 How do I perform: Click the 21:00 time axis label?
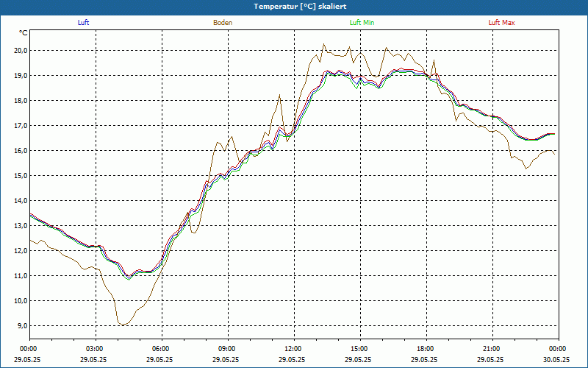point(492,349)
